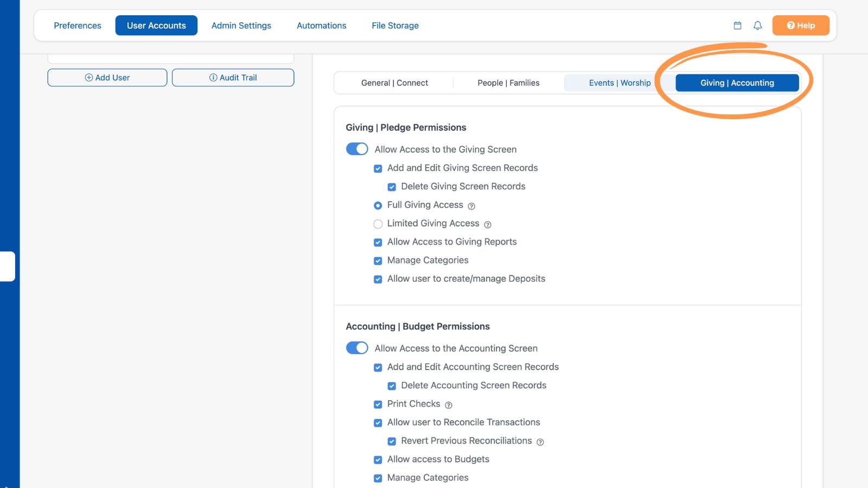Uncheck Delete Accounting Screen Records

tap(392, 386)
